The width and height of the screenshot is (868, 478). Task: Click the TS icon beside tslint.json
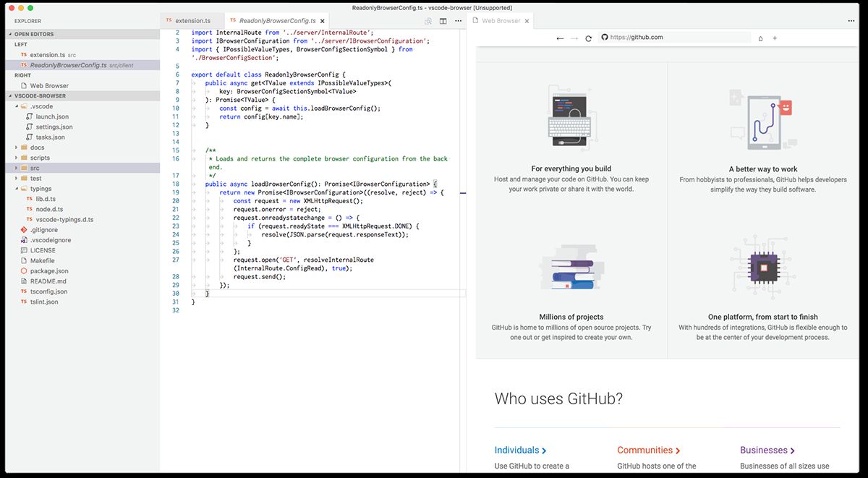(x=24, y=302)
